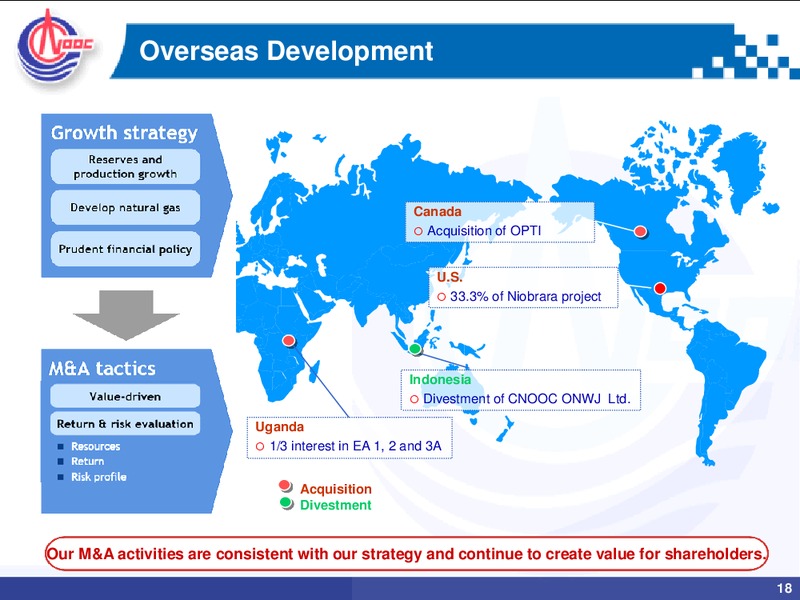Click the 'Canada' callout label

[437, 212]
